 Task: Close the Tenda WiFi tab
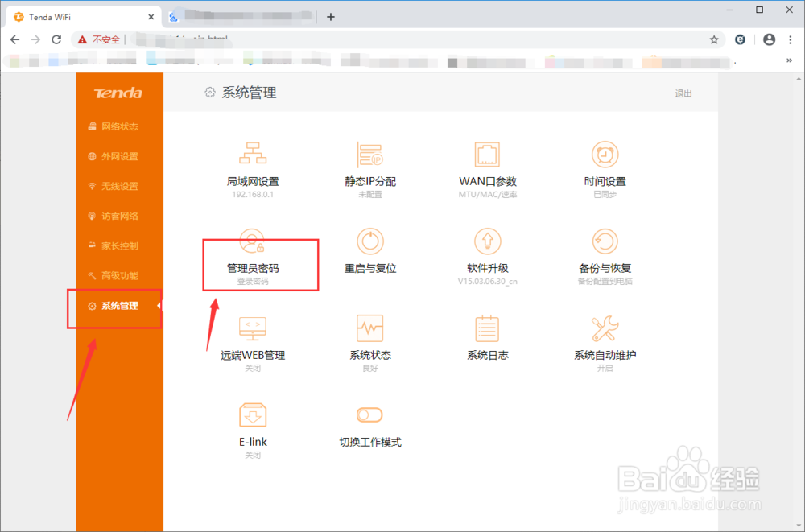tap(151, 17)
